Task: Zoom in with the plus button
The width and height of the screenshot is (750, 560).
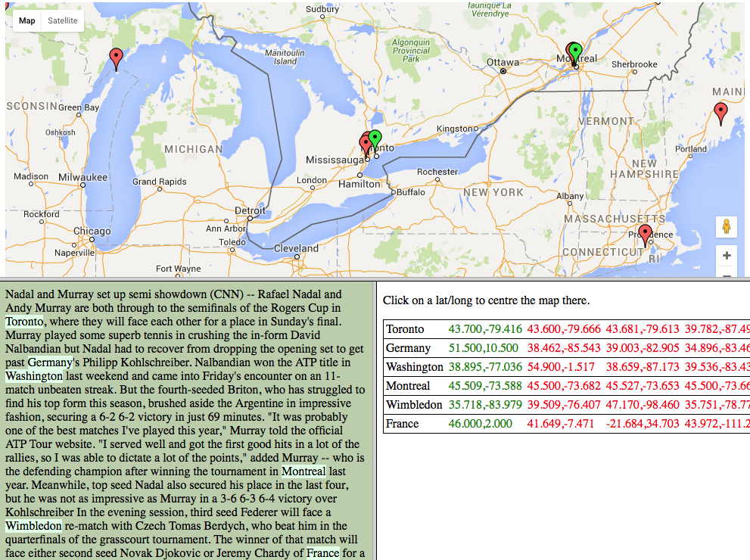Action: [727, 255]
